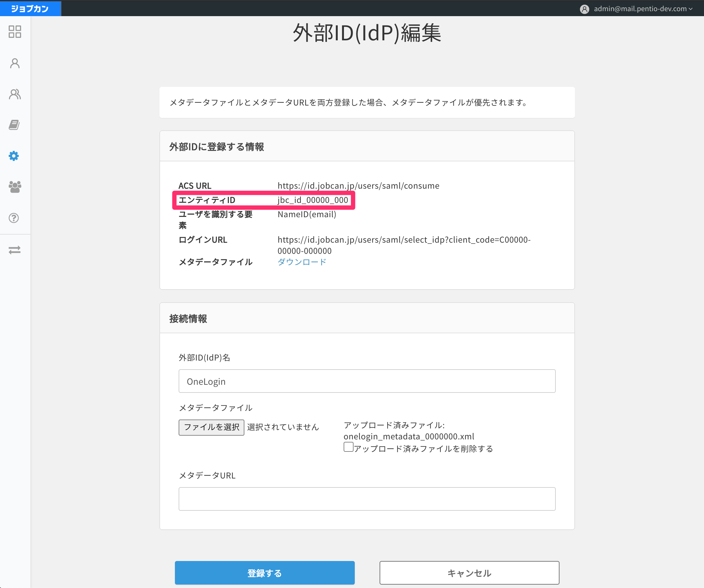The image size is (704, 588).
Task: Open the blue settings gear icon
Action: pos(14,156)
